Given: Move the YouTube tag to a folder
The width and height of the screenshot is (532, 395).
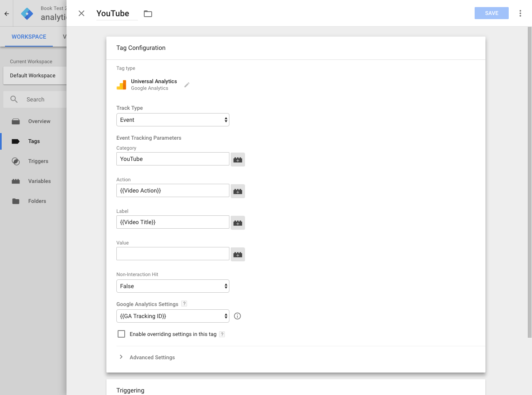Looking at the screenshot, I should (x=148, y=13).
